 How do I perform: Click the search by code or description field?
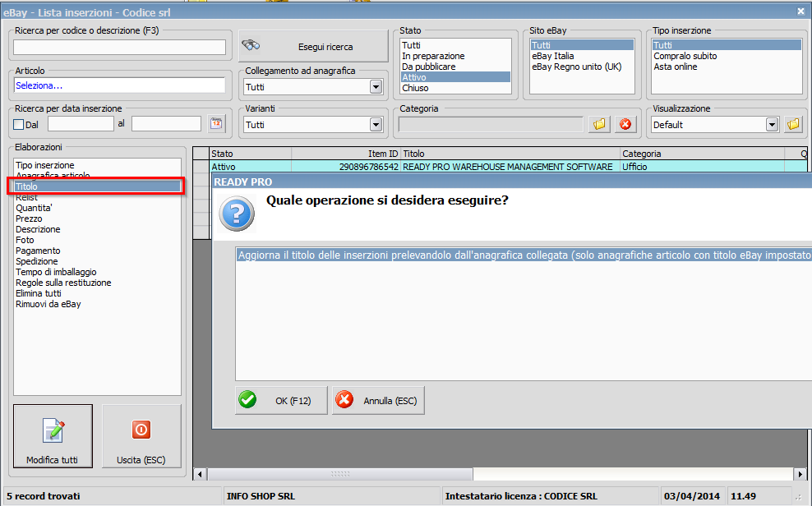[x=120, y=47]
